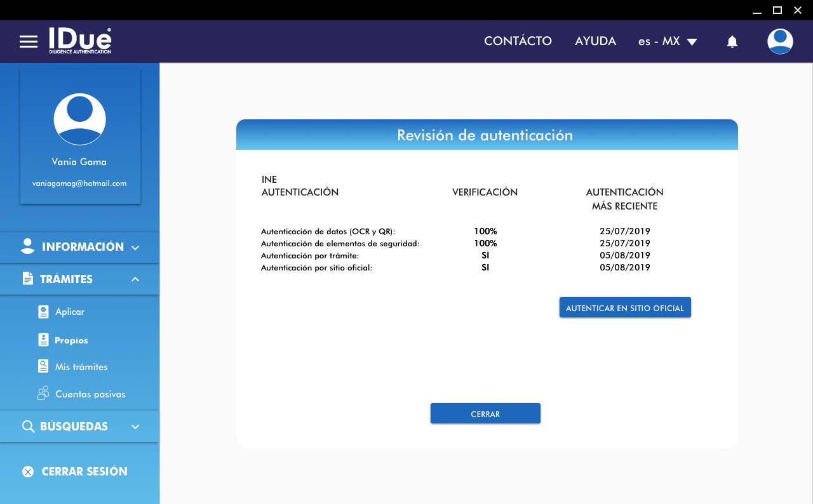Go to Mis trámites
The image size is (813, 504).
tap(81, 367)
